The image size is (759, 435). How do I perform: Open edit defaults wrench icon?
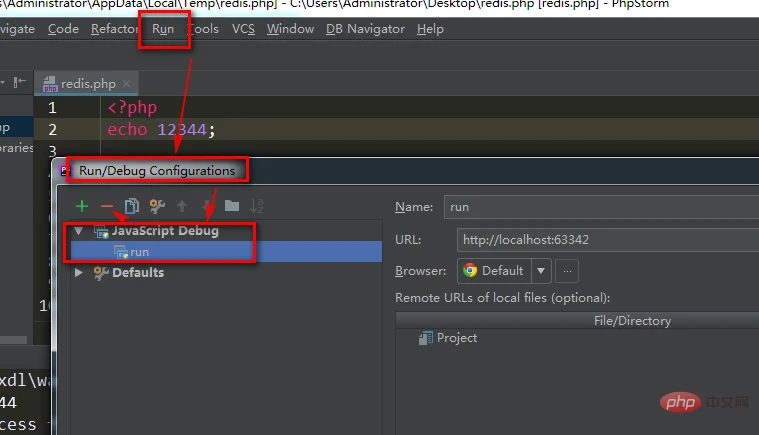(157, 206)
